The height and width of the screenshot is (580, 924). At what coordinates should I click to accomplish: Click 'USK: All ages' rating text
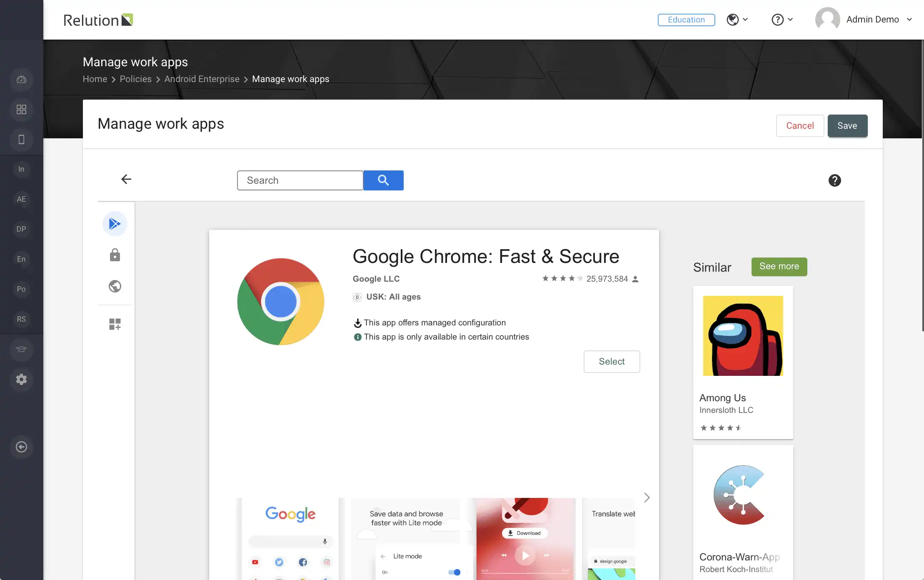(x=393, y=297)
